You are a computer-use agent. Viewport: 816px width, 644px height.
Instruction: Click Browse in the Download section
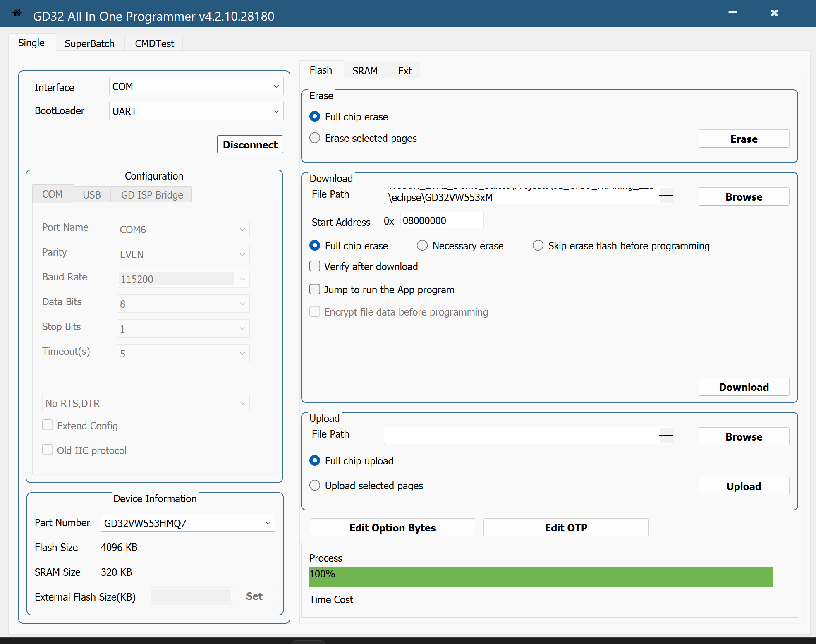tap(743, 197)
